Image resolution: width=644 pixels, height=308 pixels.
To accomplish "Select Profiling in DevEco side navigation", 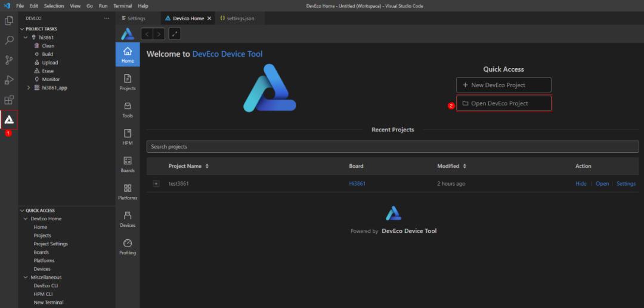I will (x=128, y=247).
